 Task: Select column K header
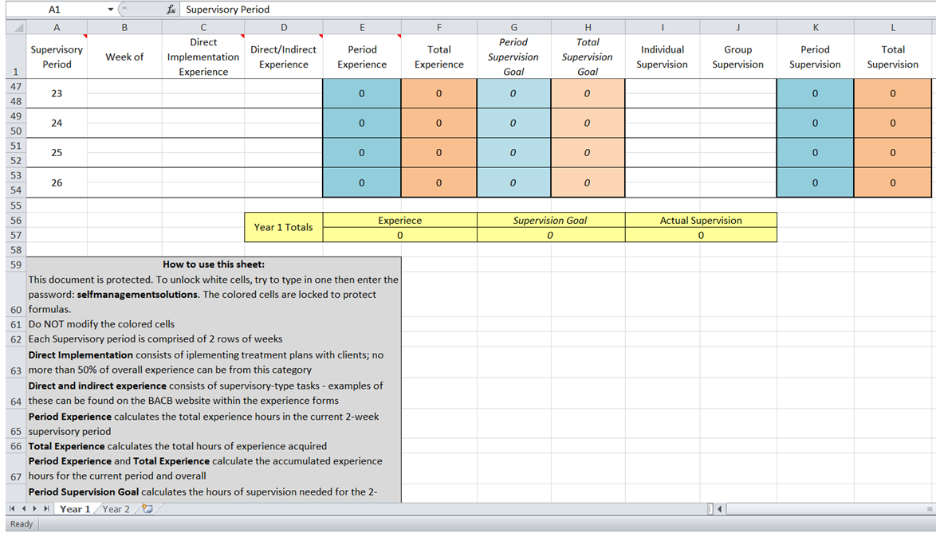[x=816, y=27]
